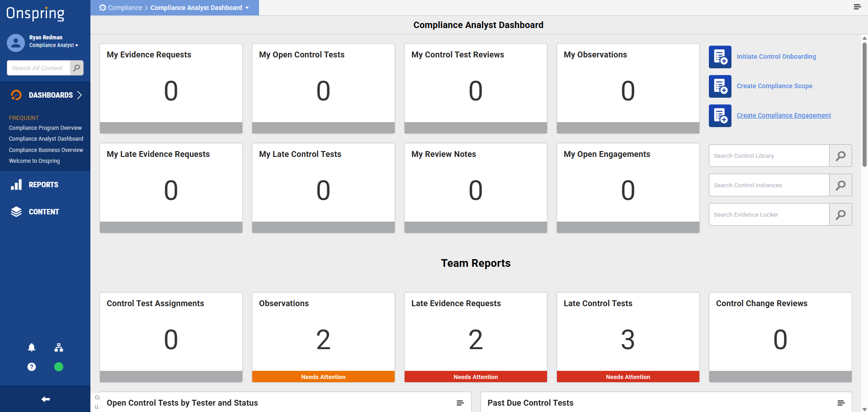Expand the Compliance Analyst role dropdown
The image size is (868, 412).
(54, 45)
